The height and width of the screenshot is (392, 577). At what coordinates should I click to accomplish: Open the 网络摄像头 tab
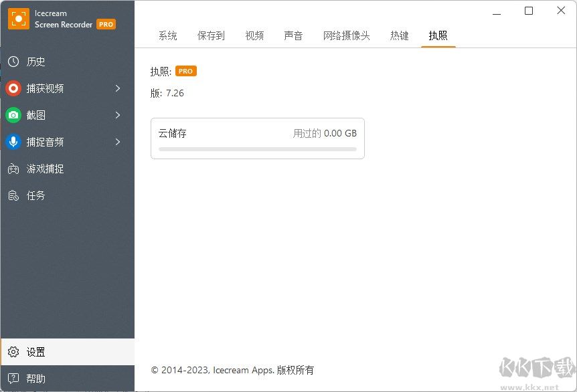tap(346, 35)
